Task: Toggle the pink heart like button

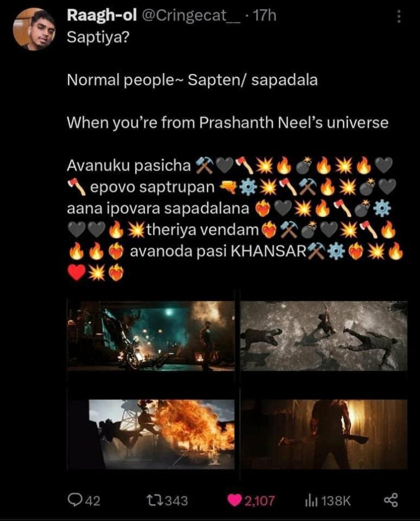Action: coord(235,500)
